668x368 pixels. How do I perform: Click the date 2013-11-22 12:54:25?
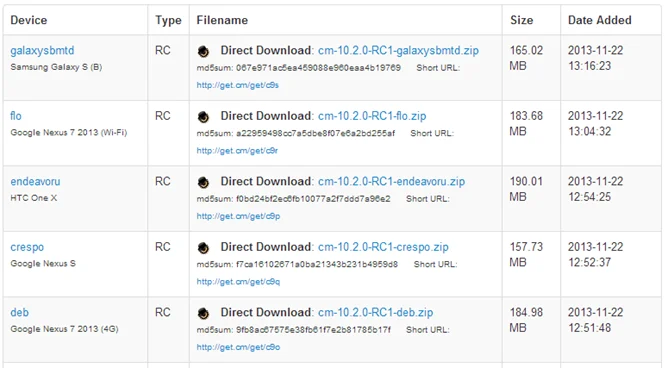[596, 190]
